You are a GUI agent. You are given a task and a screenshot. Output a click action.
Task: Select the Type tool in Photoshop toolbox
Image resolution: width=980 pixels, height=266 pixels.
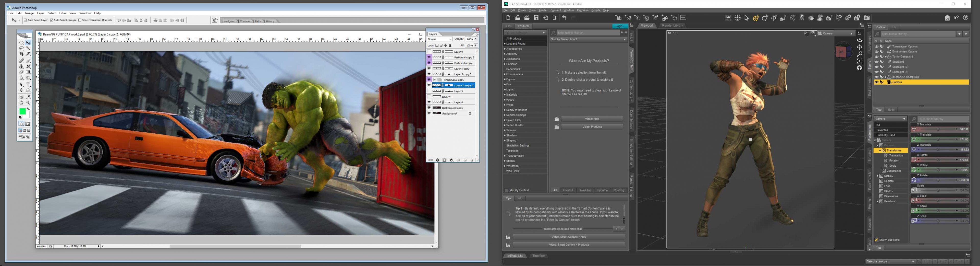point(28,84)
